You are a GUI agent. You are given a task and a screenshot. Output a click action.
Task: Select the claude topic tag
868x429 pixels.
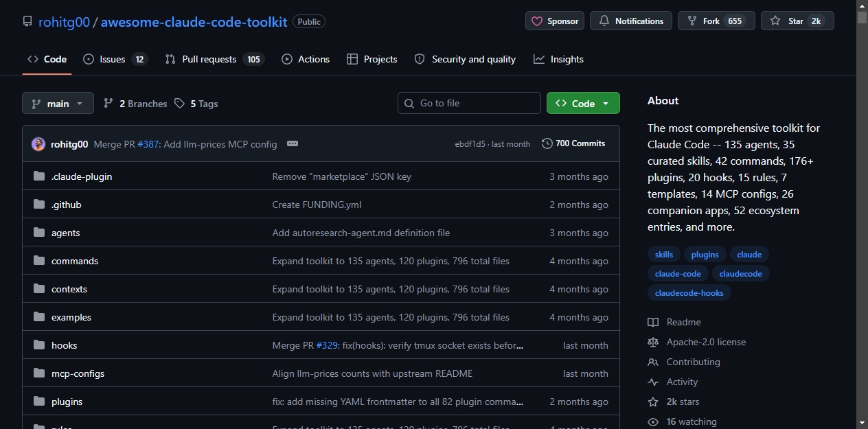pyautogui.click(x=749, y=254)
